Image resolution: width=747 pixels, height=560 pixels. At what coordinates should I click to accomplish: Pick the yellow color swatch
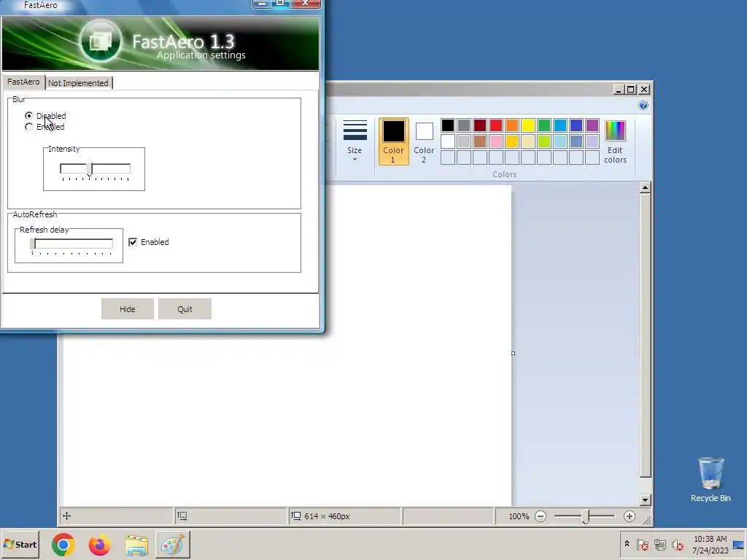tap(528, 125)
